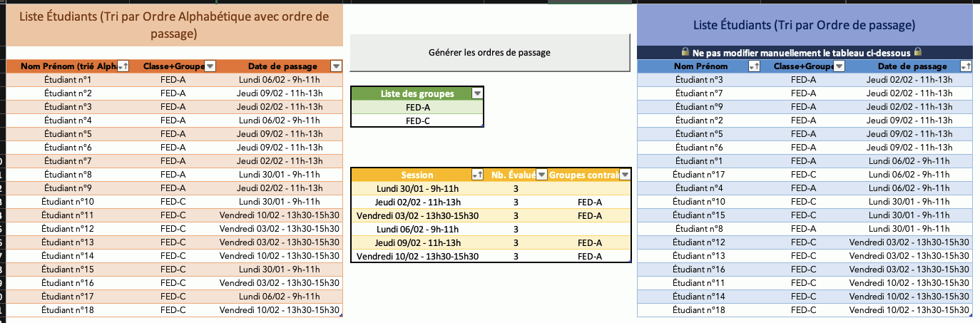Open the "Groupes contraints" column filter arrow
The height and width of the screenshot is (323, 980).
click(625, 175)
